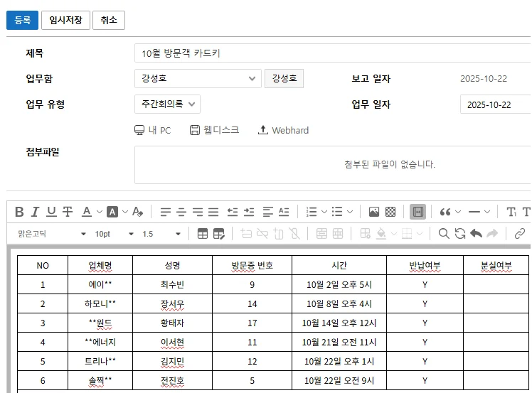Click the 제목 title input field
Viewport: 532px width, 393px height.
(x=331, y=53)
